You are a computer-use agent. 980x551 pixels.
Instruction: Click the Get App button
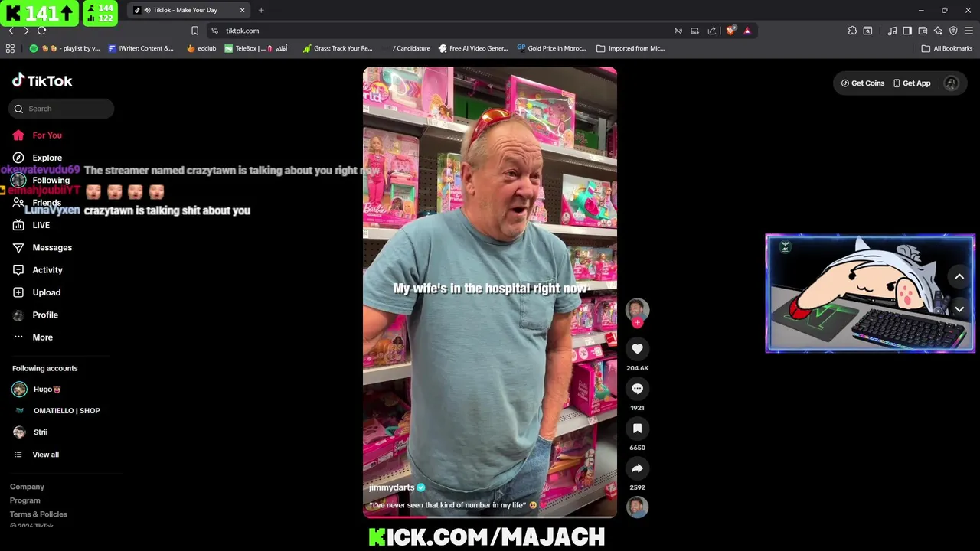click(911, 83)
